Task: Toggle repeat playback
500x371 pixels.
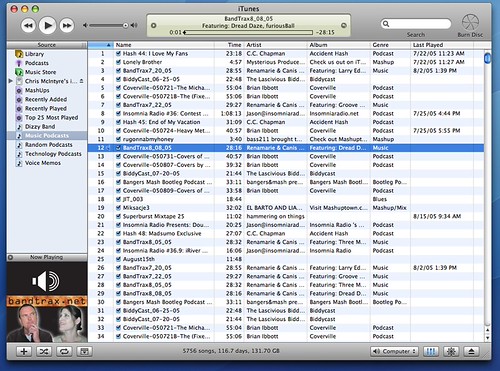Action: pyautogui.click(x=64, y=351)
